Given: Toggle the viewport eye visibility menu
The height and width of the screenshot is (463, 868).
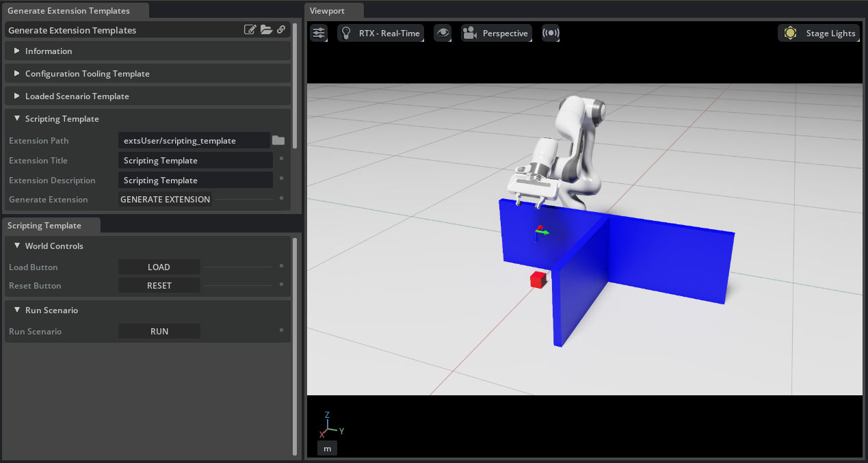Looking at the screenshot, I should [x=443, y=33].
